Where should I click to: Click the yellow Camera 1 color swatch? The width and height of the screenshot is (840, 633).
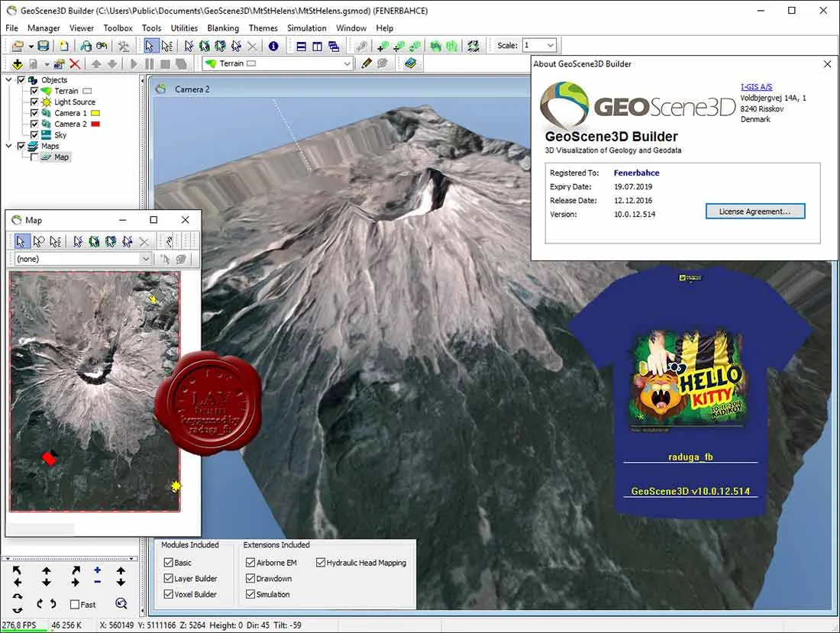pyautogui.click(x=95, y=113)
